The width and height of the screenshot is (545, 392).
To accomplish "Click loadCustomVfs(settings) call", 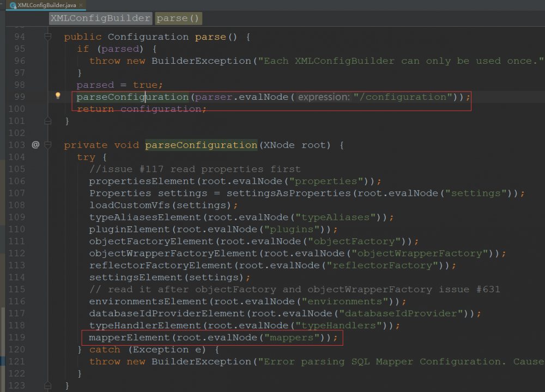I will (x=160, y=205).
